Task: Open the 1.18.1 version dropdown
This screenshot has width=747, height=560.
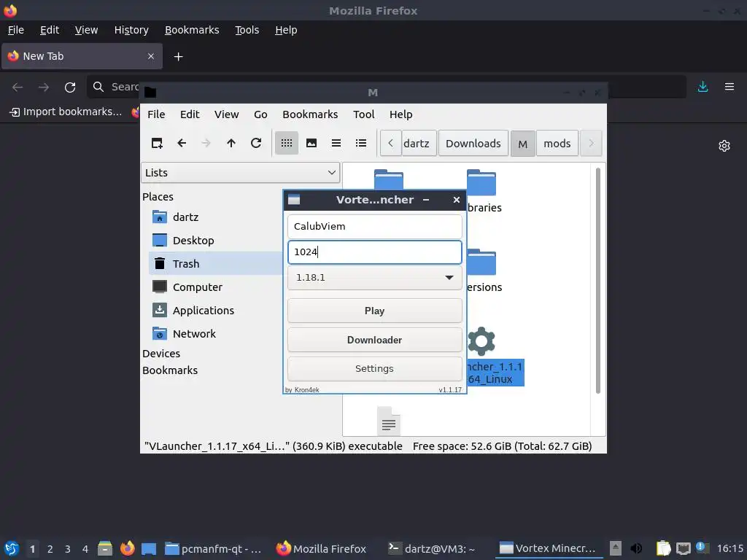Action: (x=374, y=278)
